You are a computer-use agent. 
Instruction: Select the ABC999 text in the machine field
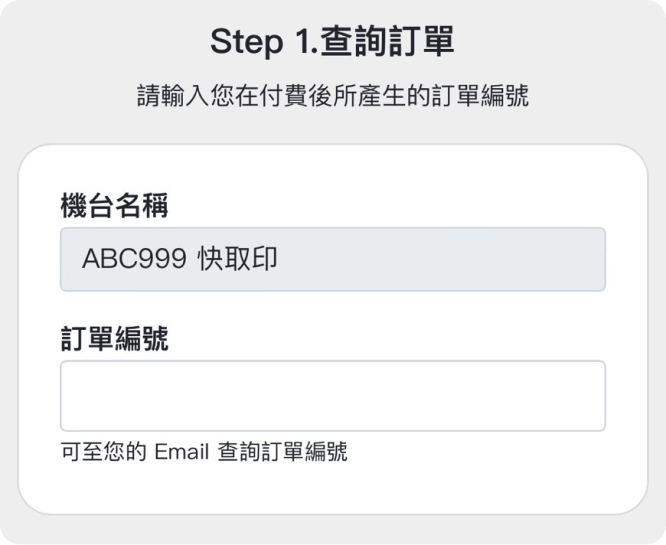coord(126,260)
